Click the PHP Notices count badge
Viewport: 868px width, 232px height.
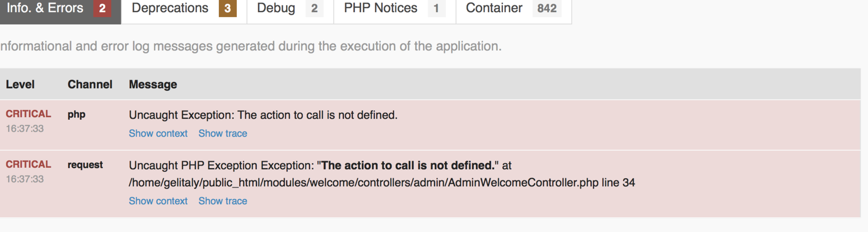tap(436, 8)
